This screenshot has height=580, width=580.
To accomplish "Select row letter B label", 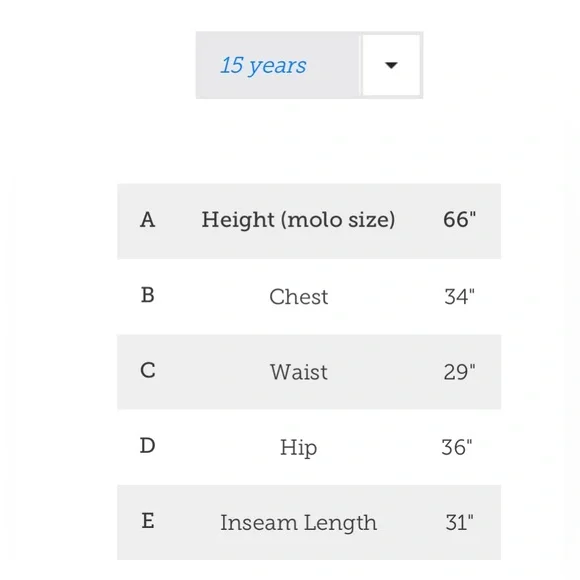I will (148, 295).
